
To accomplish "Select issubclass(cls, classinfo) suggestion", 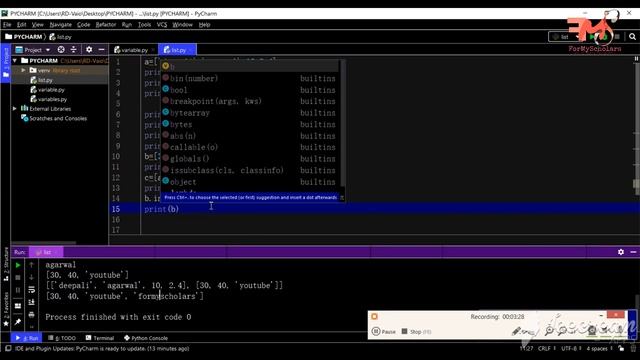I will pyautogui.click(x=250, y=170).
